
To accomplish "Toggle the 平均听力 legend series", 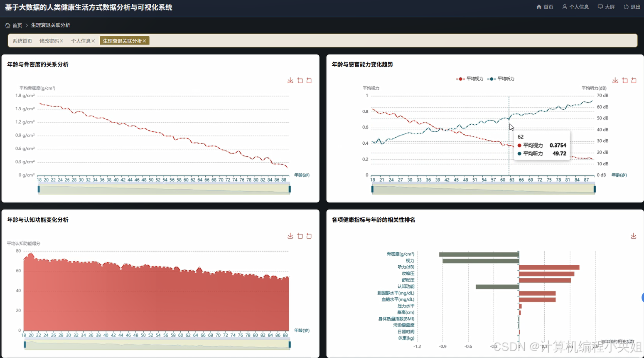I will tap(501, 79).
